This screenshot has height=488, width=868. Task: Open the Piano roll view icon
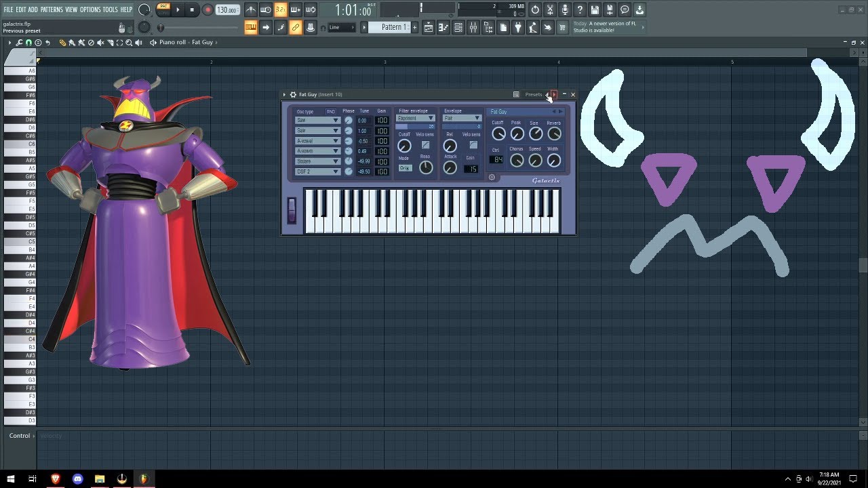coord(443,27)
